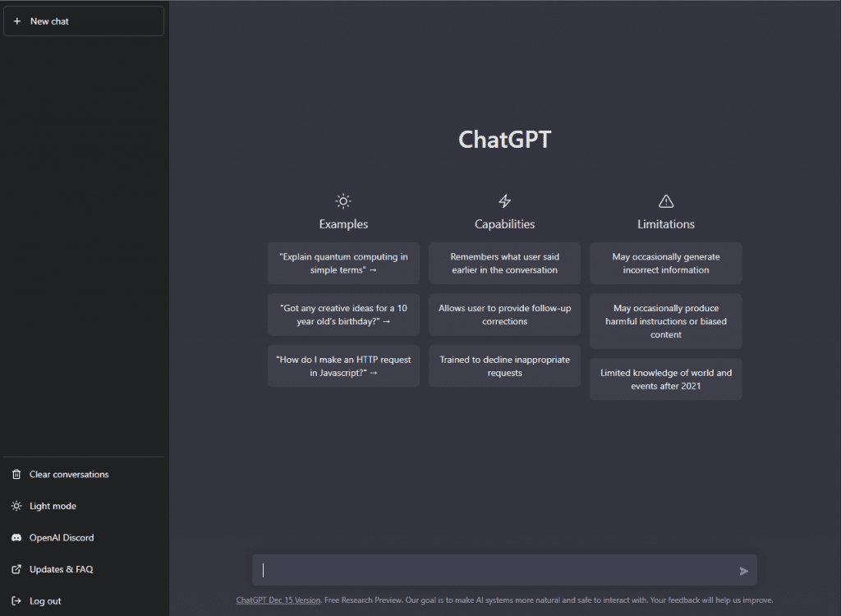Click the sun icon above Examples
Screen dimensions: 841x616
tap(343, 201)
